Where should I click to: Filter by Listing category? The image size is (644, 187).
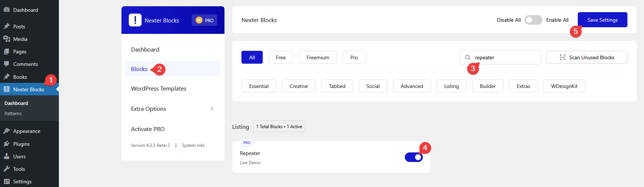coord(452,86)
